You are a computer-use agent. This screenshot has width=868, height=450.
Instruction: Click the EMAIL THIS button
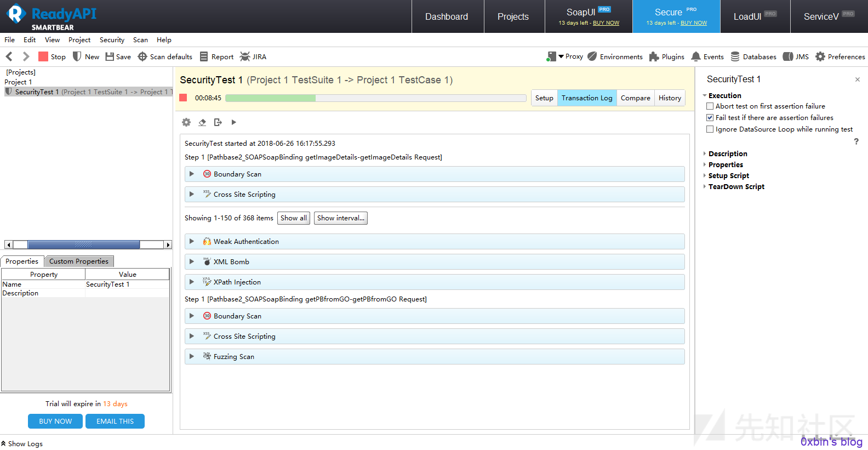coord(115,421)
